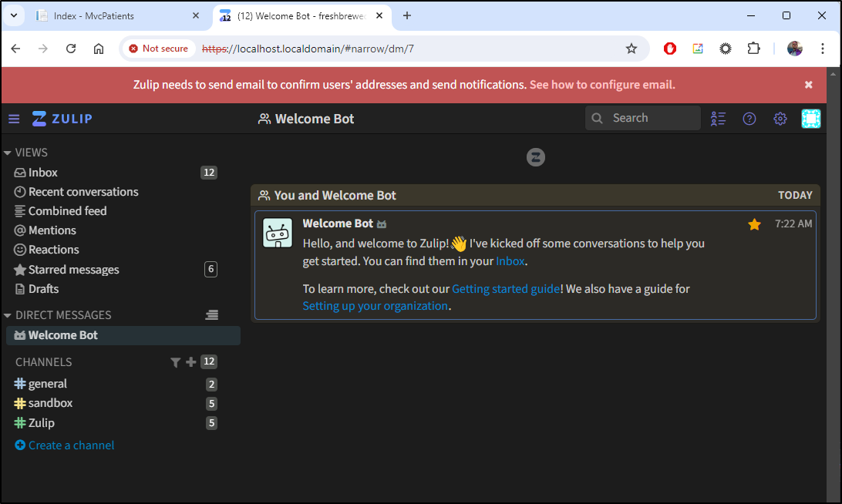Click the direct messages list icon

pyautogui.click(x=211, y=315)
